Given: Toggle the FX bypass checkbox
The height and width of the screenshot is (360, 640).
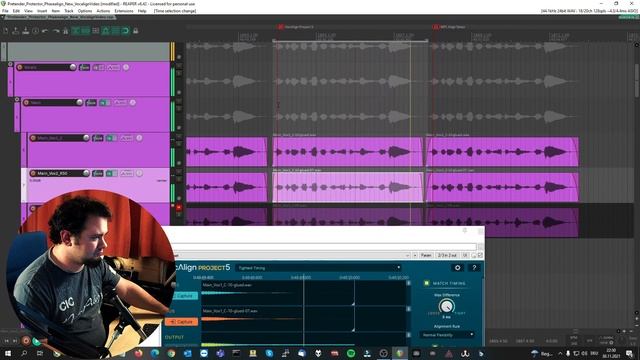Looking at the screenshot, I should 480,256.
